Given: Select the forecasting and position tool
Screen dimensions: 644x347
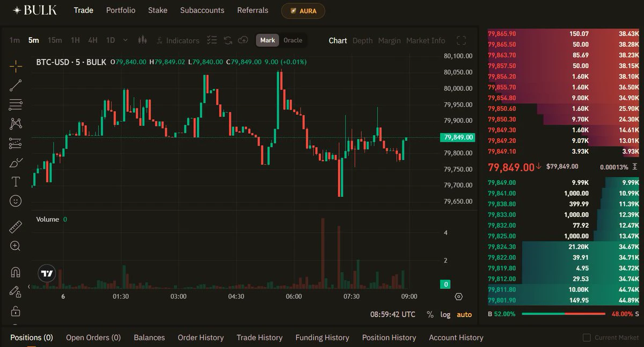Looking at the screenshot, I should pos(16,143).
